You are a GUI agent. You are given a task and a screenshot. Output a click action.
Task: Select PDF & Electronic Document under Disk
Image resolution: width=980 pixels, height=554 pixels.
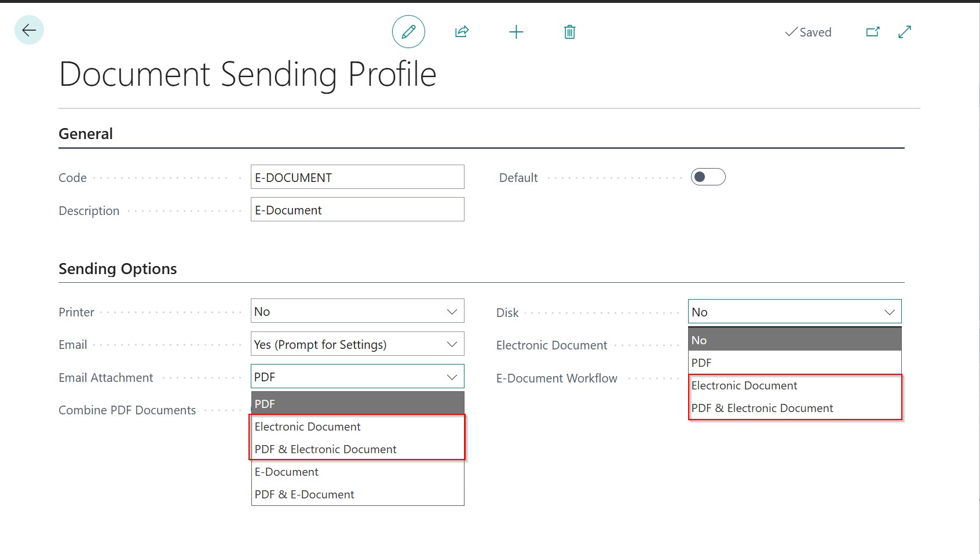pos(762,408)
